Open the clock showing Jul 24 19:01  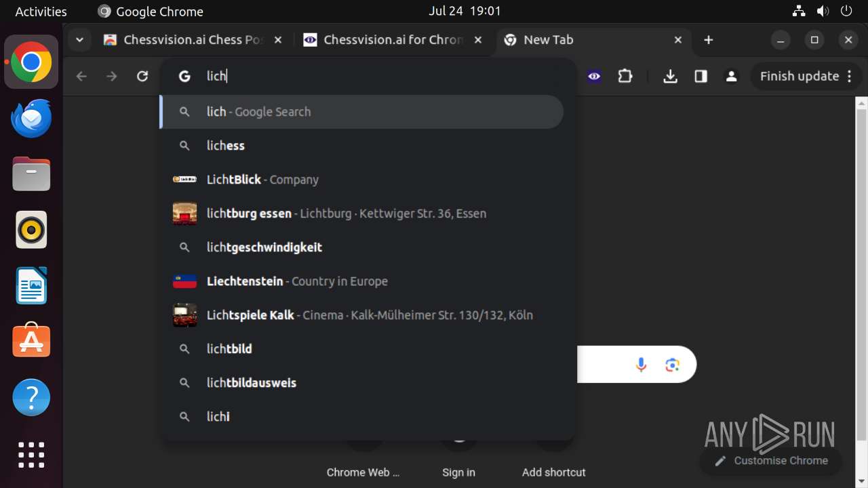click(465, 12)
